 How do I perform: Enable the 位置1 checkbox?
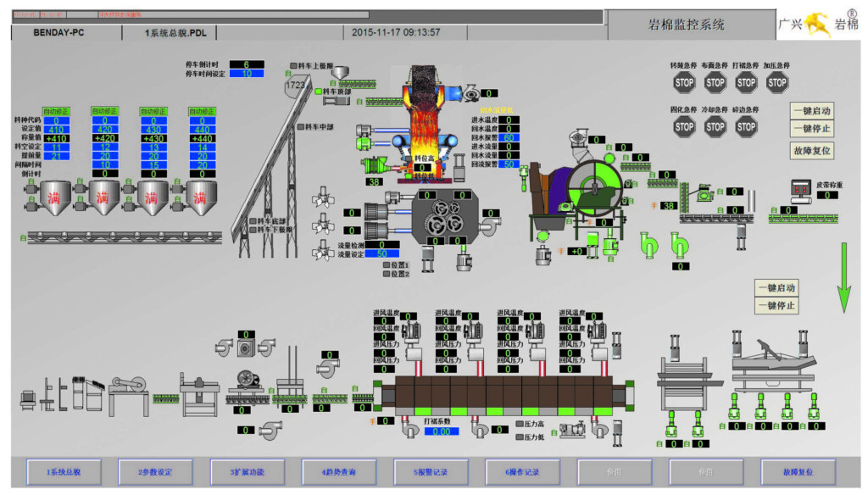coord(387,265)
